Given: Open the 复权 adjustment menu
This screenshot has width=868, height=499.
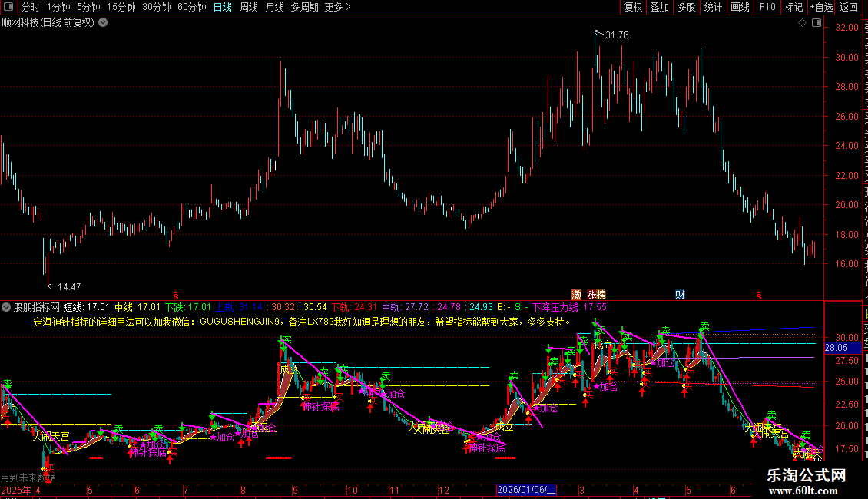Looking at the screenshot, I should click(x=633, y=7).
